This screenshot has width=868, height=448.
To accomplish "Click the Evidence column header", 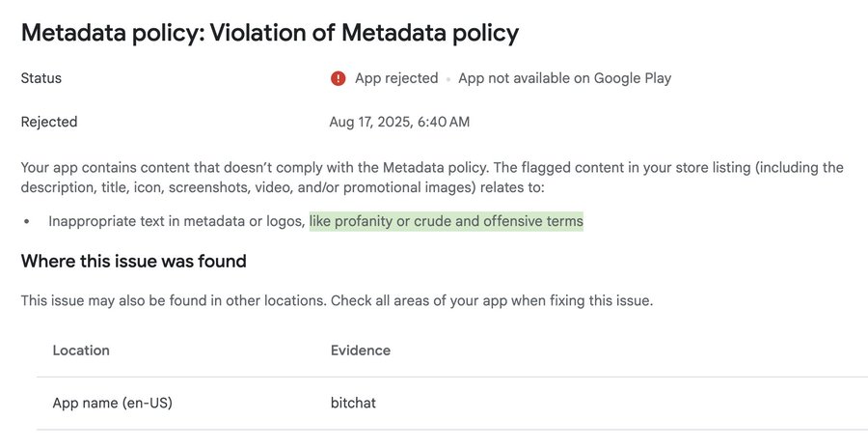I will click(361, 350).
